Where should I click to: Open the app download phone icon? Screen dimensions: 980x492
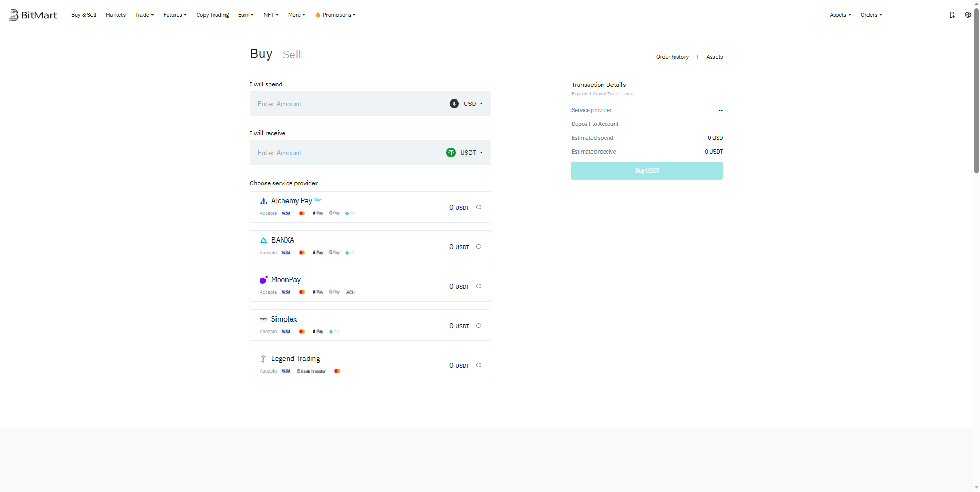click(952, 15)
